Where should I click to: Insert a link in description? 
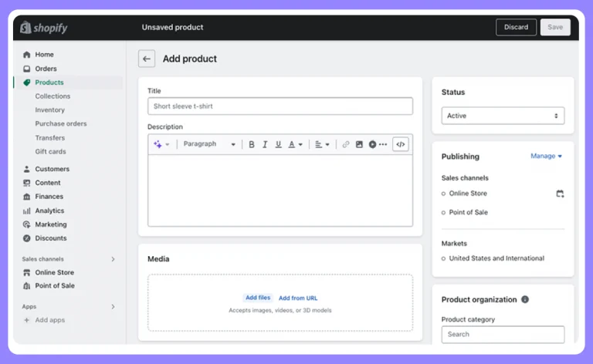click(x=346, y=144)
